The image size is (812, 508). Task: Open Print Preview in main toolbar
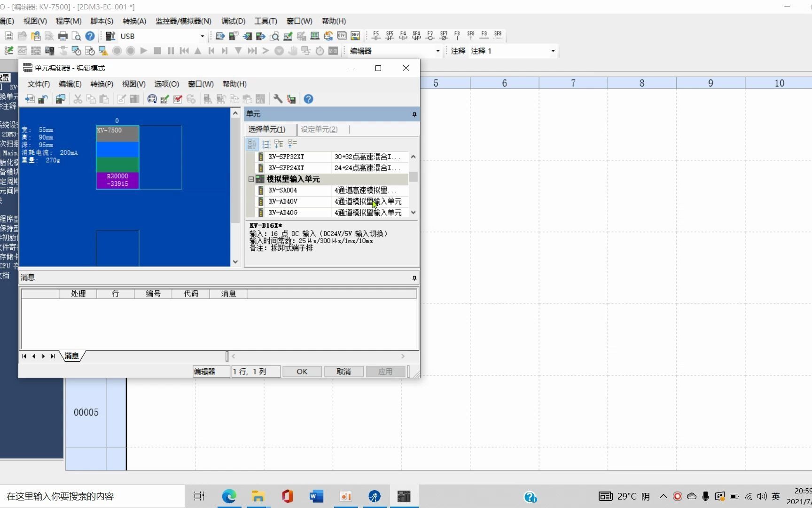[76, 36]
